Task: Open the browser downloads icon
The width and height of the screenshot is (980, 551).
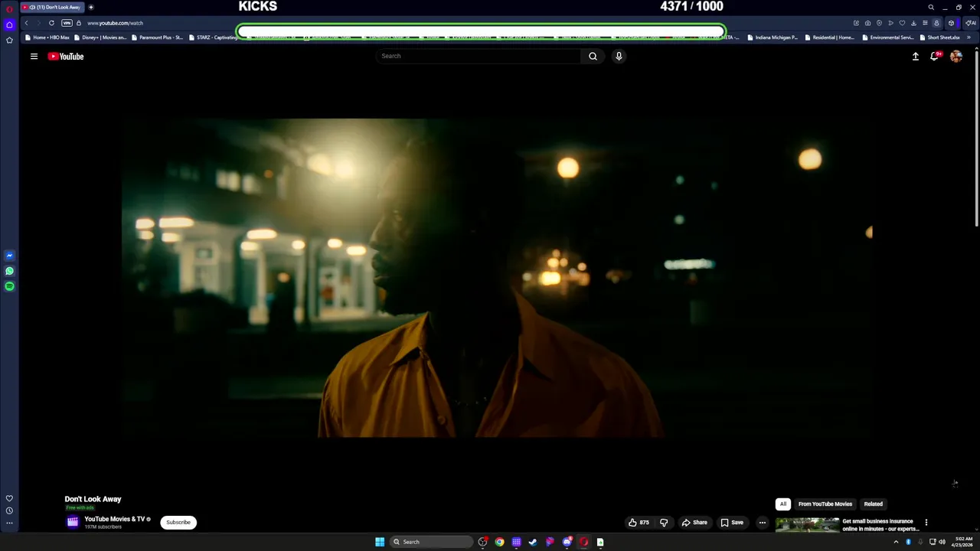Action: coord(913,23)
